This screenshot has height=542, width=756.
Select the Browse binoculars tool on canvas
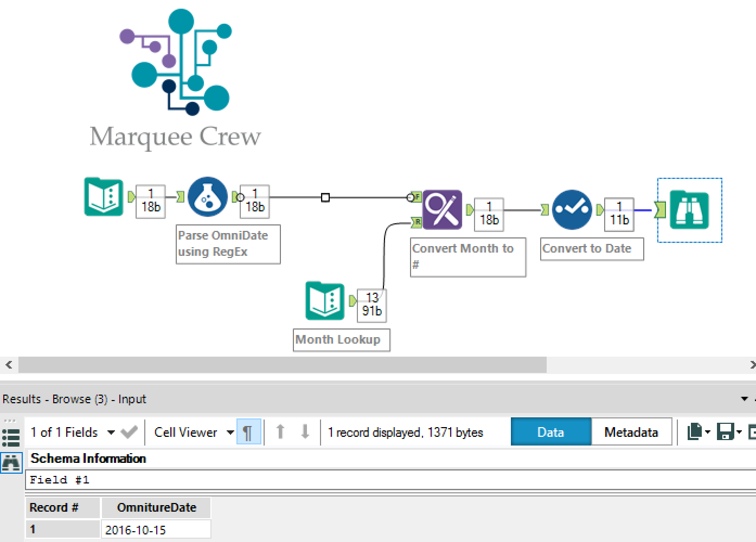pyautogui.click(x=689, y=210)
